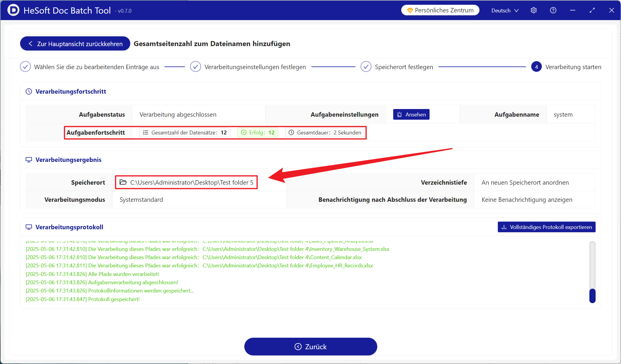621x364 pixels.
Task: Click the Zurück button at bottom
Action: 311,347
